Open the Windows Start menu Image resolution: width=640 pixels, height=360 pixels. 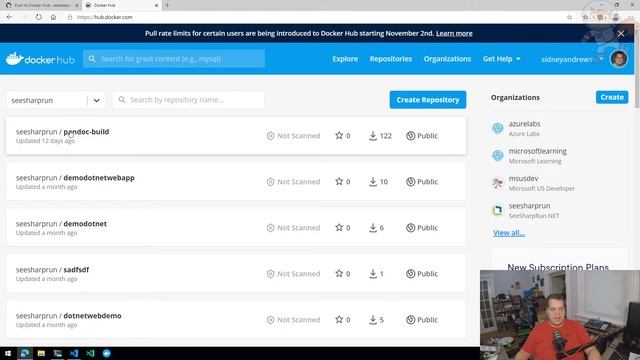click(8, 353)
